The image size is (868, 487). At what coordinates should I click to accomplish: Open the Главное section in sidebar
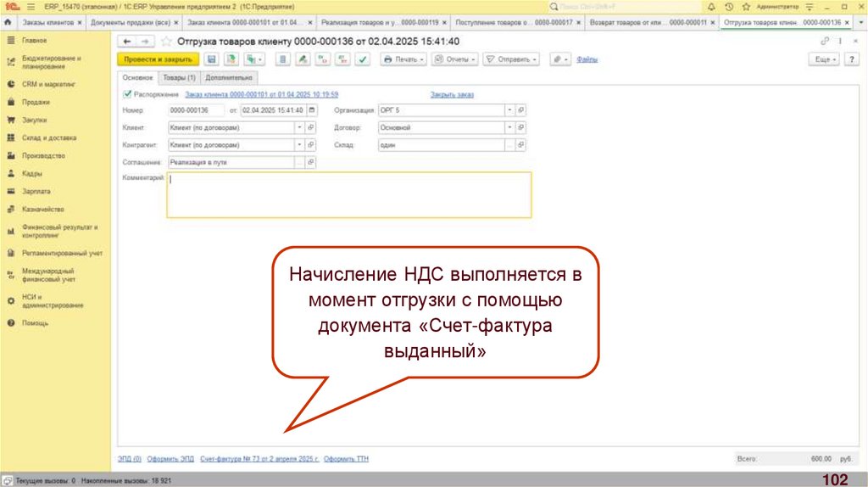pos(34,41)
